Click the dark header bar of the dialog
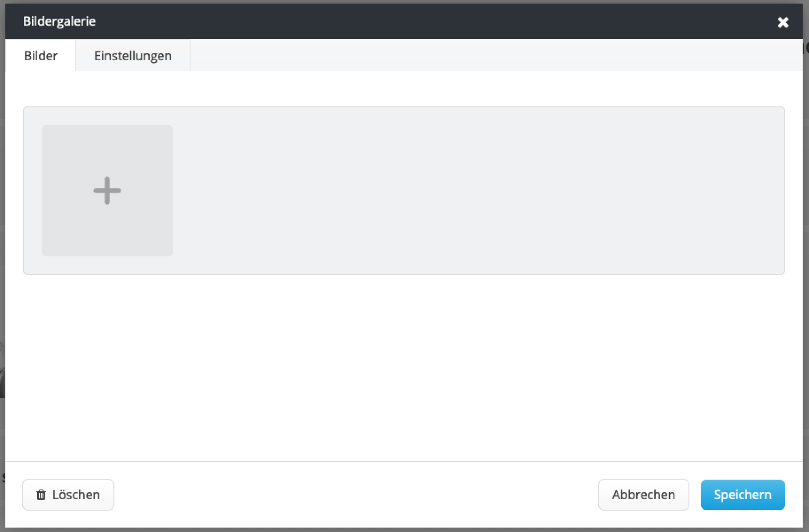The image size is (809, 532). coord(404,21)
